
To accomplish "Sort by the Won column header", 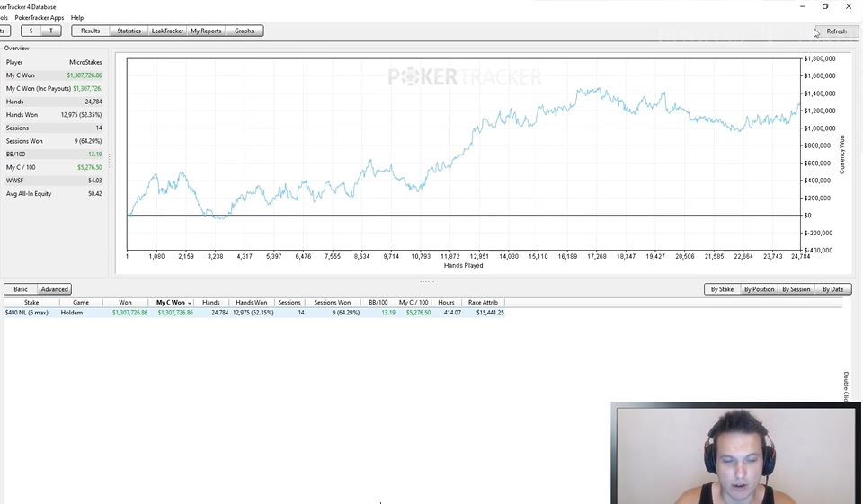I will [x=125, y=303].
